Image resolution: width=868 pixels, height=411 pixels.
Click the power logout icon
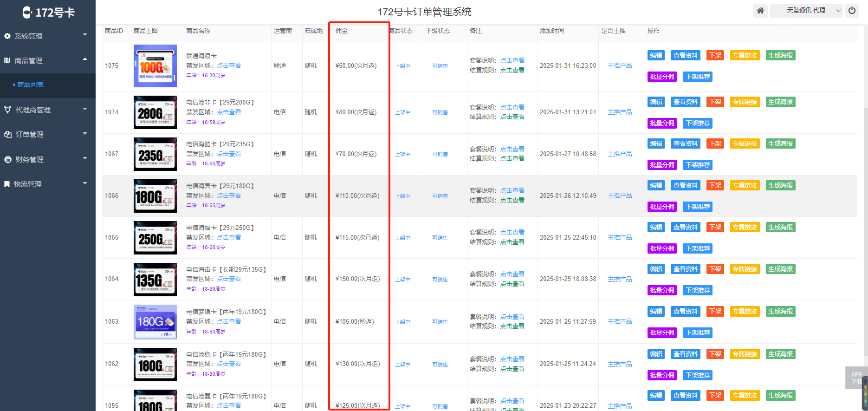852,11
